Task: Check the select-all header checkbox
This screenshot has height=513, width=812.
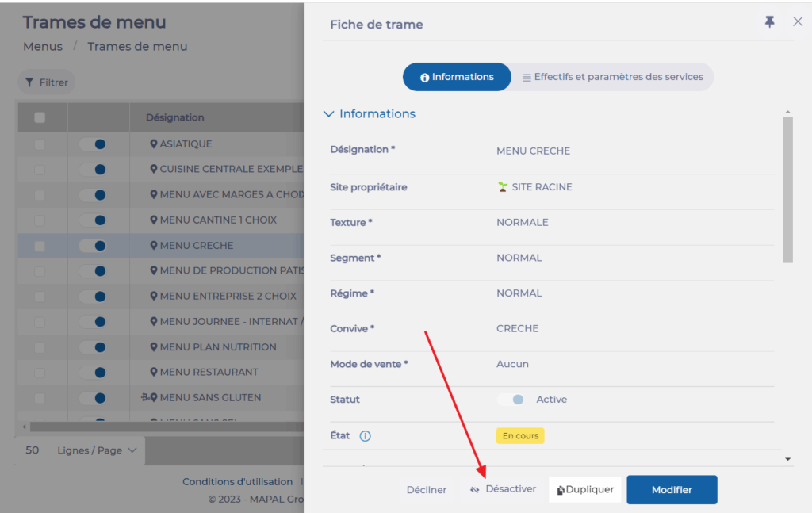Action: (x=40, y=117)
